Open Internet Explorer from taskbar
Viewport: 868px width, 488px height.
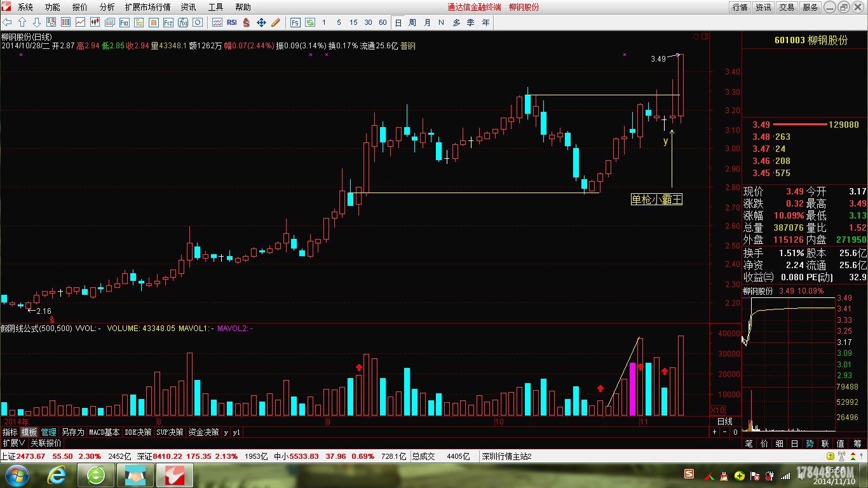58,475
